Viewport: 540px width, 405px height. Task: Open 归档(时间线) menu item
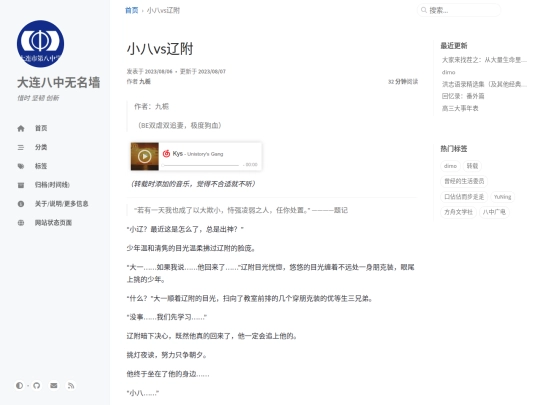pyautogui.click(x=52, y=185)
